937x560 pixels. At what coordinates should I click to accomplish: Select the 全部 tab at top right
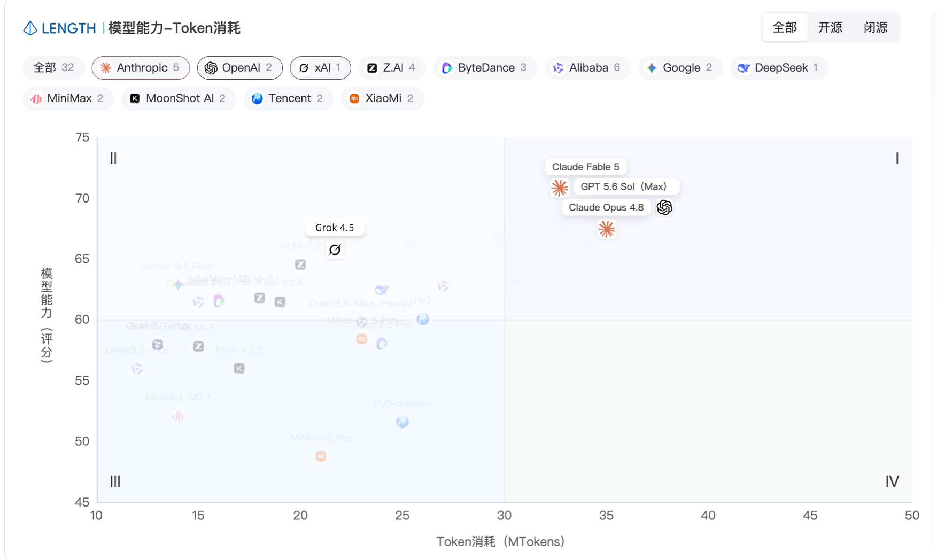click(x=785, y=27)
